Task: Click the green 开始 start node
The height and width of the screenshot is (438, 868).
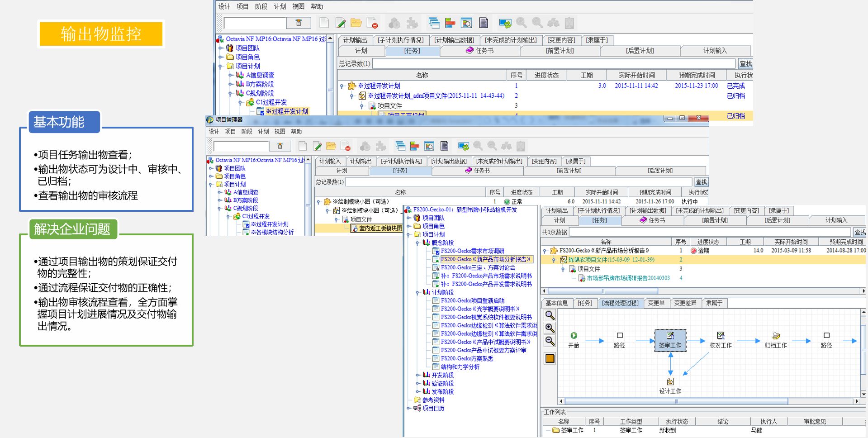Action: [574, 336]
